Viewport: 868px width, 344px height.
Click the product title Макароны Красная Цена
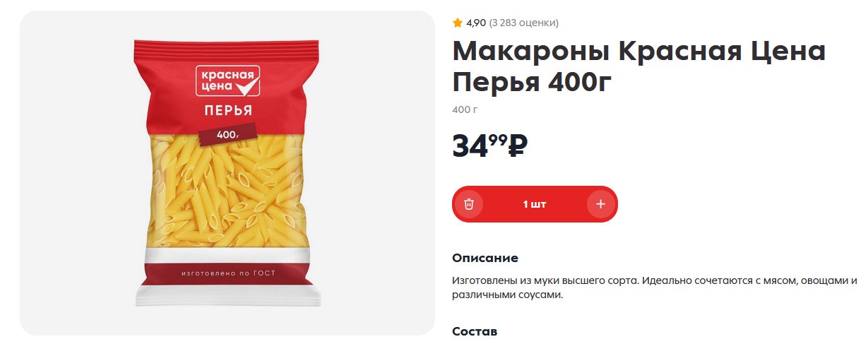pyautogui.click(x=639, y=51)
